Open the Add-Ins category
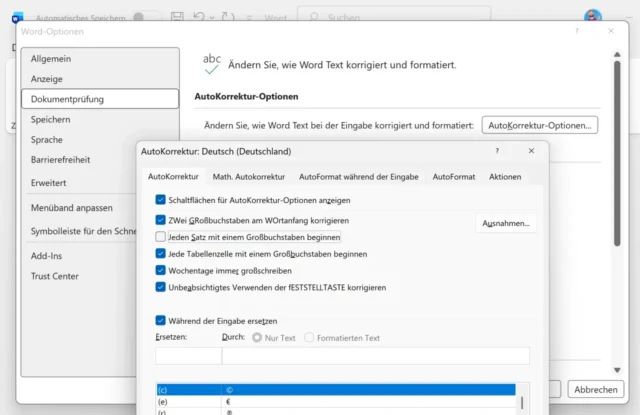 (x=80, y=256)
